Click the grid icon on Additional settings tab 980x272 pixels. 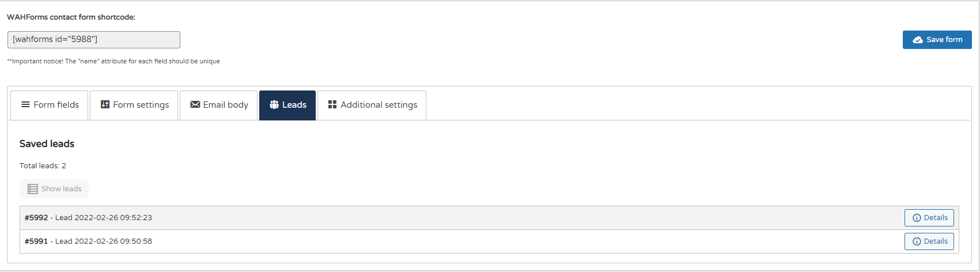[x=332, y=104]
